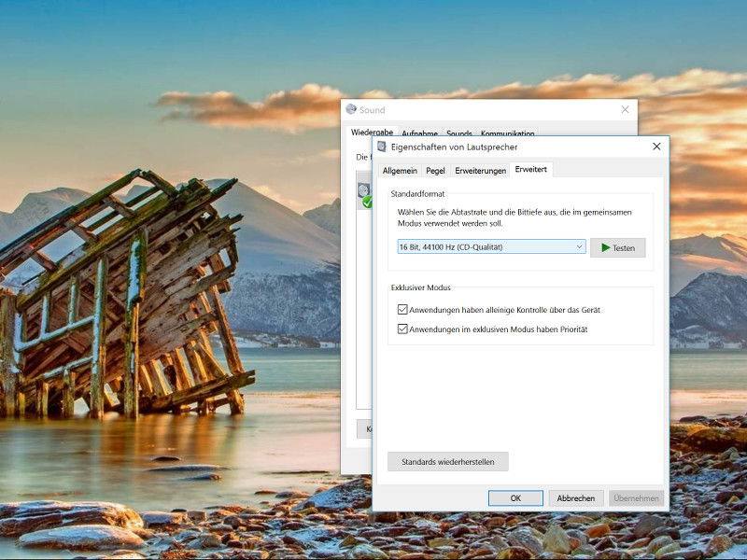
Task: Click the speaker icon in Eigenschaften title bar
Action: click(x=382, y=147)
